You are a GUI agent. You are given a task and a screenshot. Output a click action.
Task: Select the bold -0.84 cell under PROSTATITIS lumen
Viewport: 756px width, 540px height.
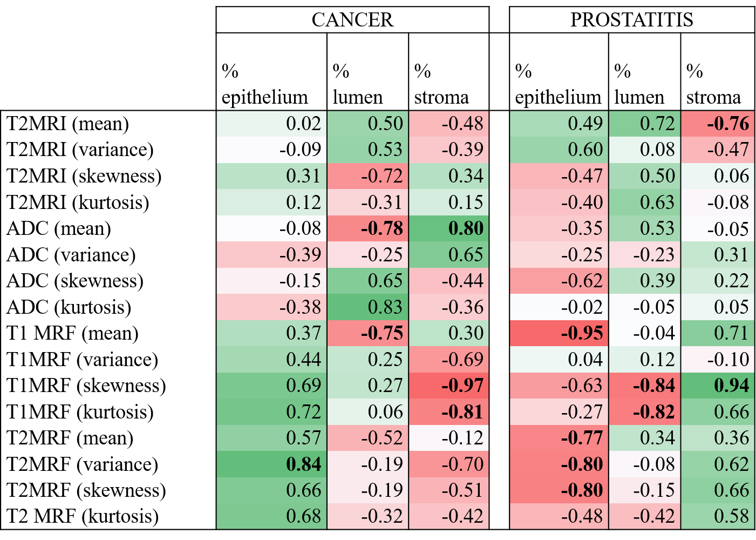[653, 386]
